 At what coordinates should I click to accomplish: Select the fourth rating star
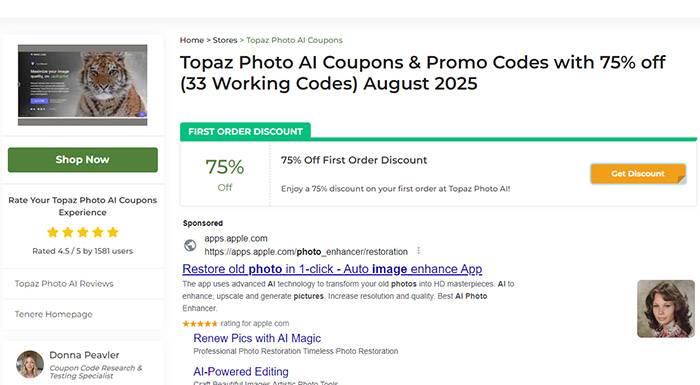pos(98,232)
